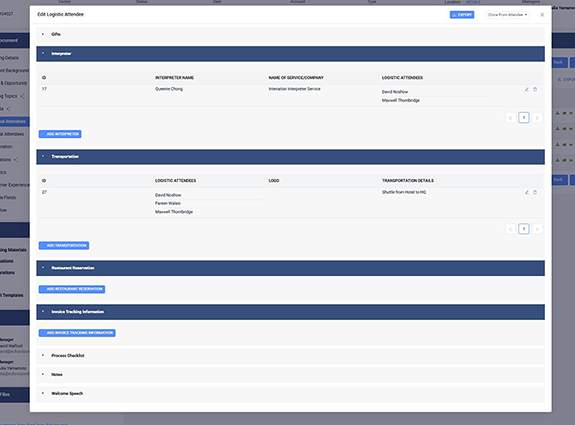Open Briefing Materials in background sidebar
Image resolution: width=575 pixels, height=425 pixels.
click(x=13, y=250)
